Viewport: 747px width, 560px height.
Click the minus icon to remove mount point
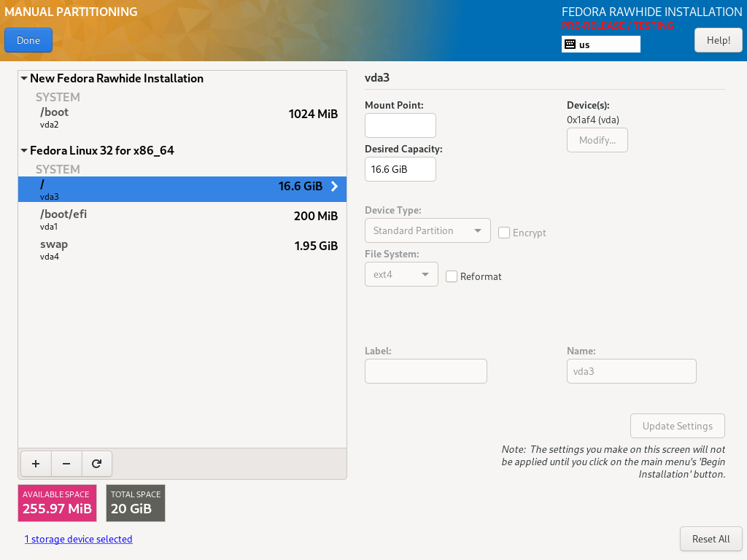tap(66, 464)
